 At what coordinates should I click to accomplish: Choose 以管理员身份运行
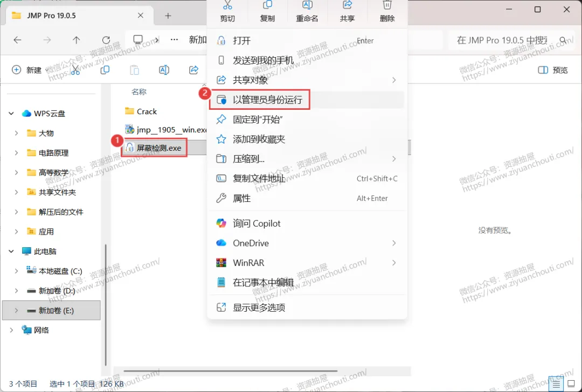coord(307,100)
